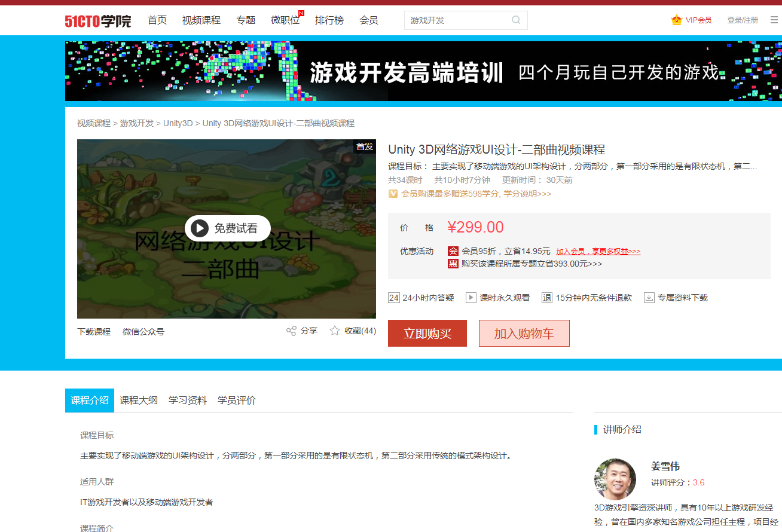
Task: Switch to the 课程大纲 tab
Action: pyautogui.click(x=139, y=400)
